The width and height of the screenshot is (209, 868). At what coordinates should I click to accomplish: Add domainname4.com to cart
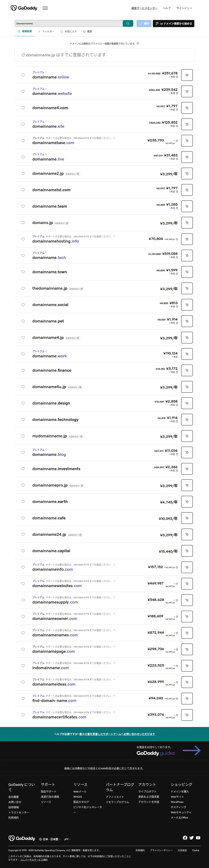tap(187, 108)
